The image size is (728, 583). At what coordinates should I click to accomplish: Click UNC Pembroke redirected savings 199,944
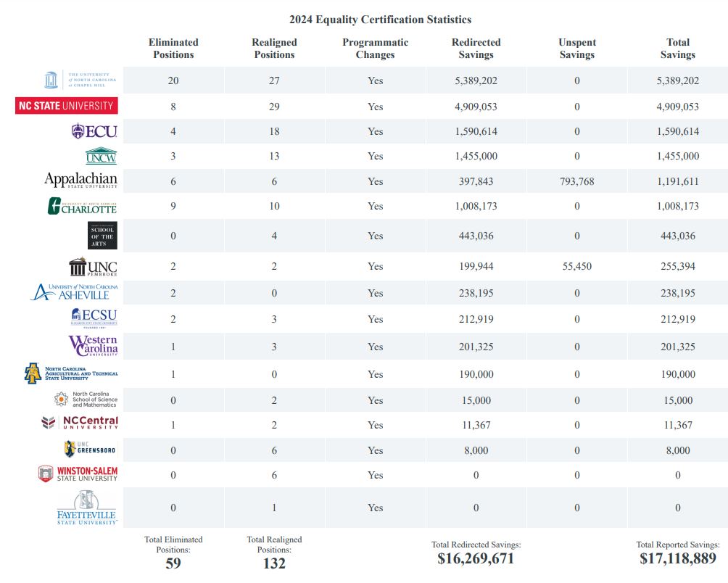tap(476, 266)
